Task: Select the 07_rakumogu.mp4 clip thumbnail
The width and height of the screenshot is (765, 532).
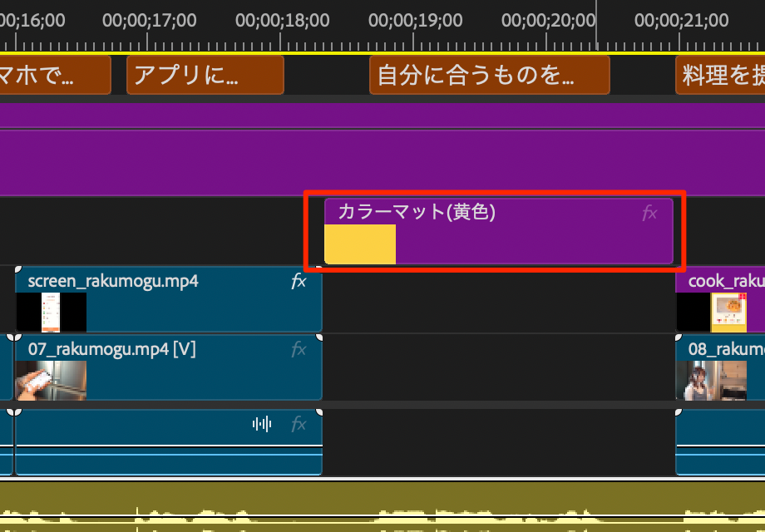Action: pos(52,380)
